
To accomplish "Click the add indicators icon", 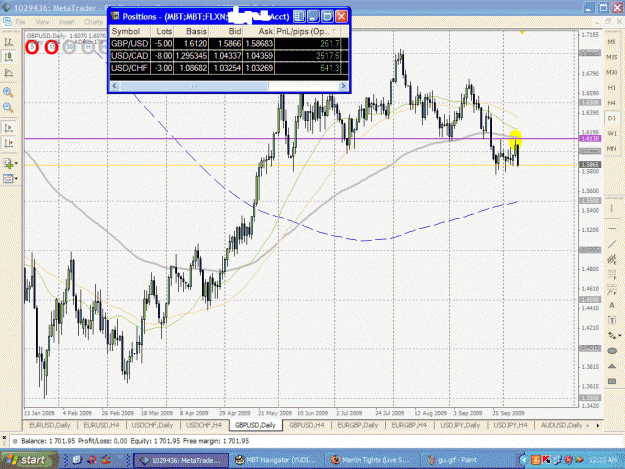I will [8, 163].
